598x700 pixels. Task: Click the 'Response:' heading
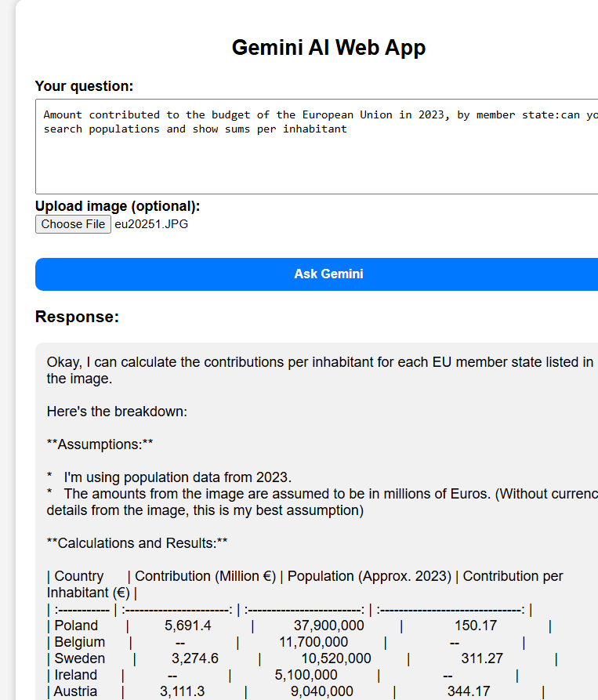pos(77,317)
